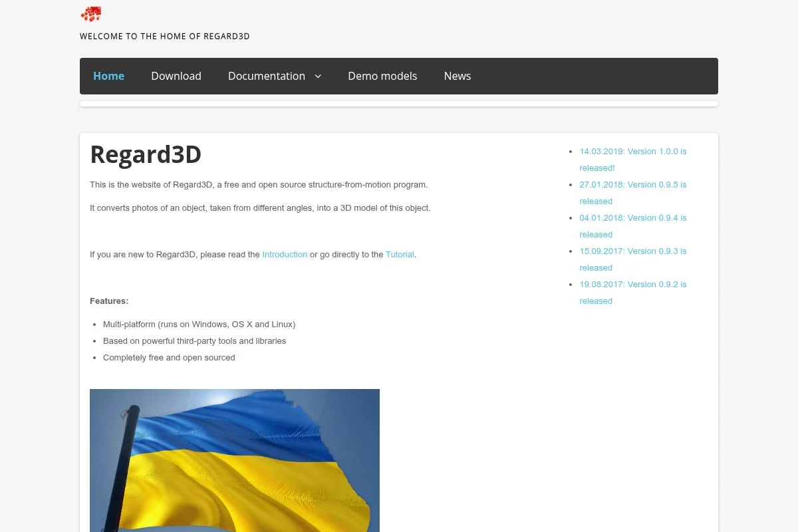Select 'Based on powerful third-party tools and libraries' text

point(194,341)
